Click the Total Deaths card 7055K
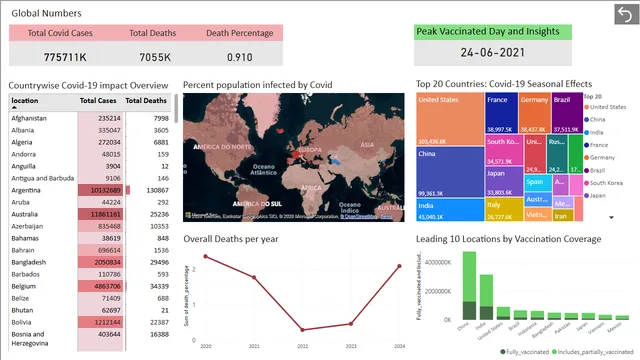This screenshot has height=360, width=640. [155, 57]
